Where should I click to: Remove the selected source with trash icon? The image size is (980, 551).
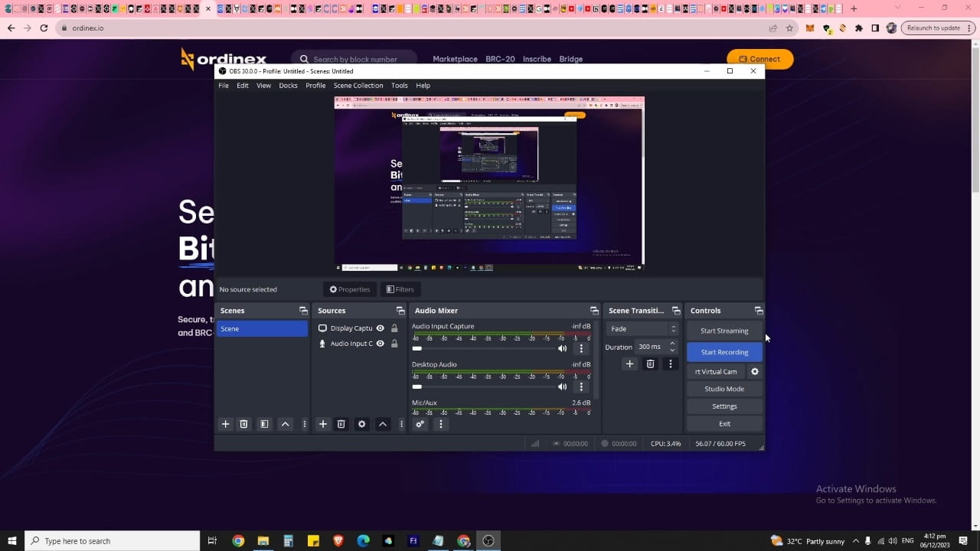coord(341,424)
